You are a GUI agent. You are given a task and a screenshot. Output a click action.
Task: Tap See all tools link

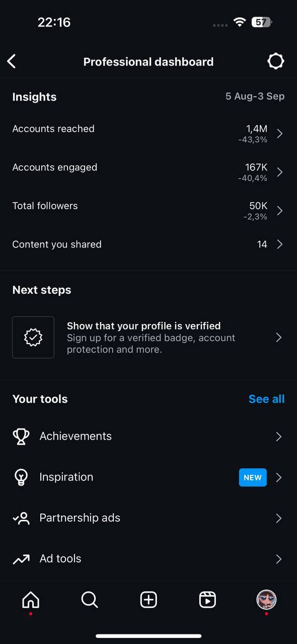pyautogui.click(x=267, y=399)
